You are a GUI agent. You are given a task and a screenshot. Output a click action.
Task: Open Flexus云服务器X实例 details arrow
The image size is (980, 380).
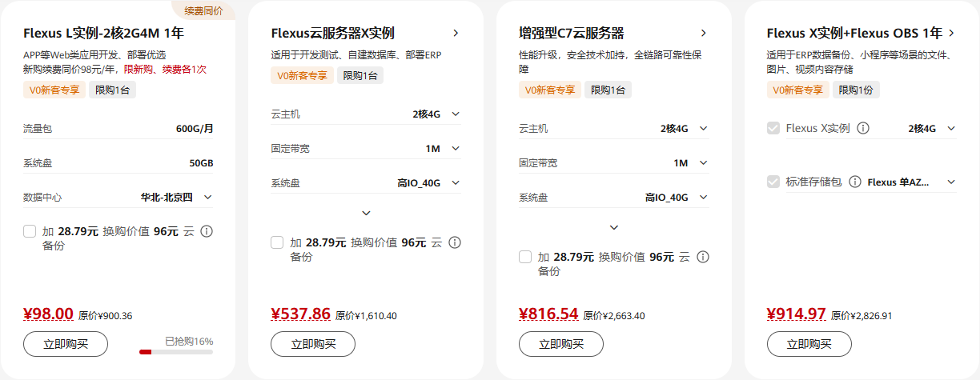click(x=456, y=33)
